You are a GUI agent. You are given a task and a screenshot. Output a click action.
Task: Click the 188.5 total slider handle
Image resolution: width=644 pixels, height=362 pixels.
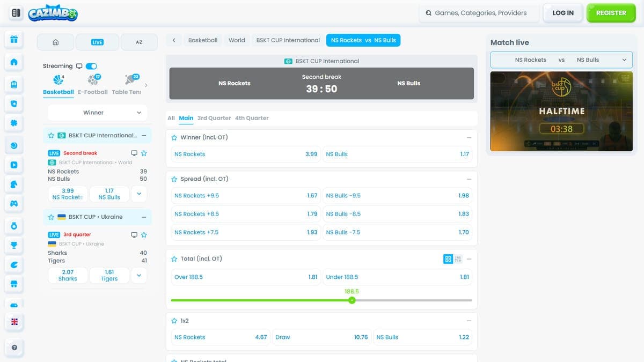(x=352, y=300)
